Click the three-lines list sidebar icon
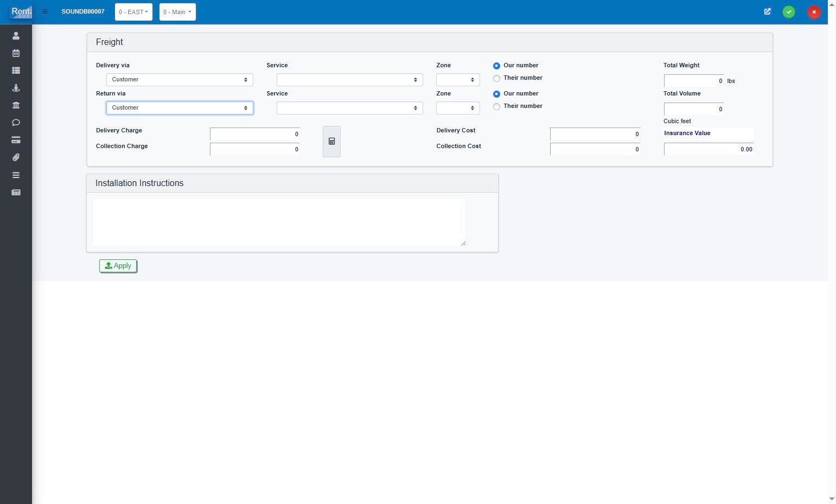The height and width of the screenshot is (504, 836). [16, 175]
